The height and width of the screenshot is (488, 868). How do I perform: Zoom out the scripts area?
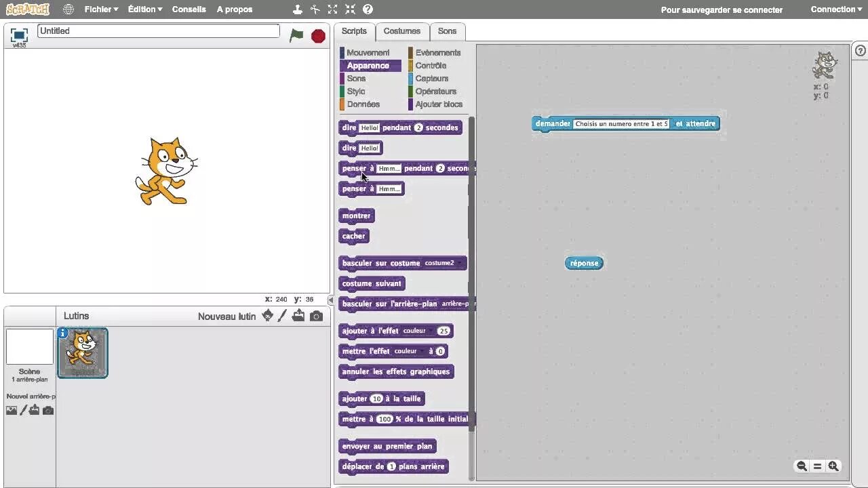pos(802,466)
